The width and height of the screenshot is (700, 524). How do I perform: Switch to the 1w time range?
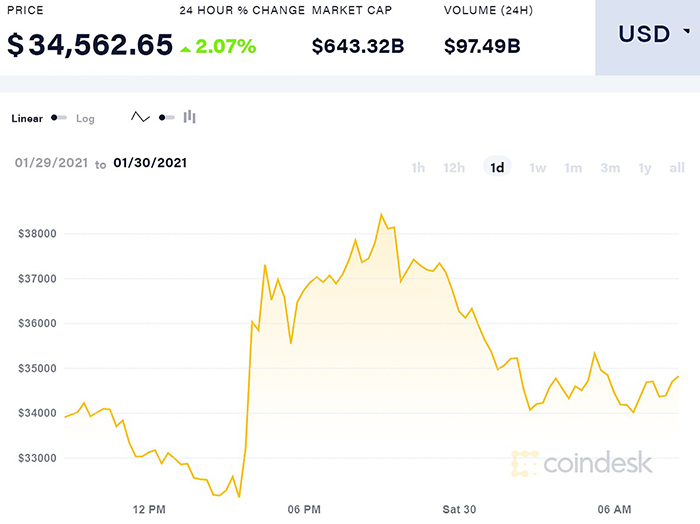pos(538,167)
